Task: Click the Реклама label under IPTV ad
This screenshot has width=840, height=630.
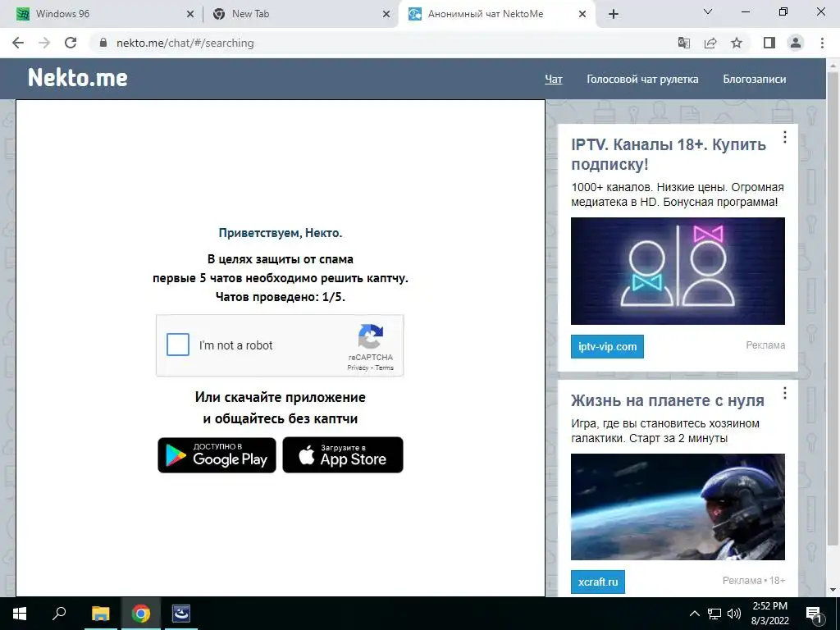Action: (765, 345)
